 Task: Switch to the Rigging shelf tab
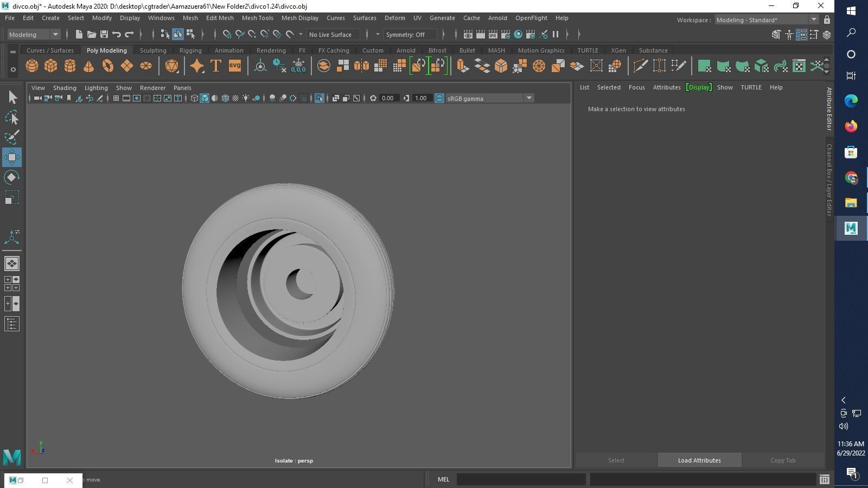(x=190, y=50)
